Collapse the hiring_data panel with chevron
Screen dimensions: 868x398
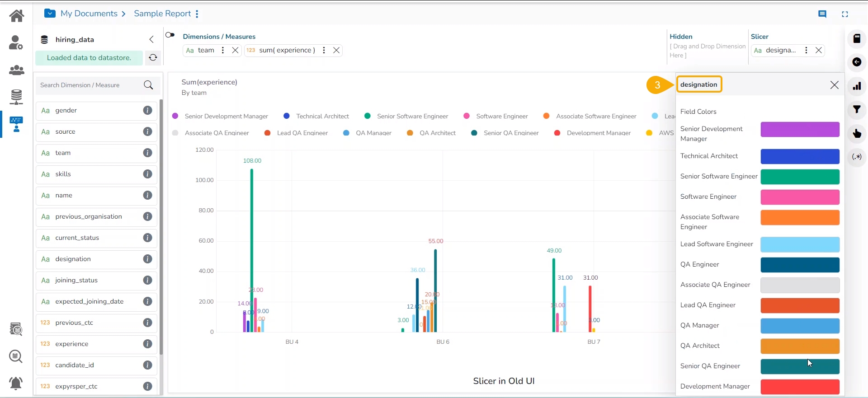pyautogui.click(x=151, y=40)
